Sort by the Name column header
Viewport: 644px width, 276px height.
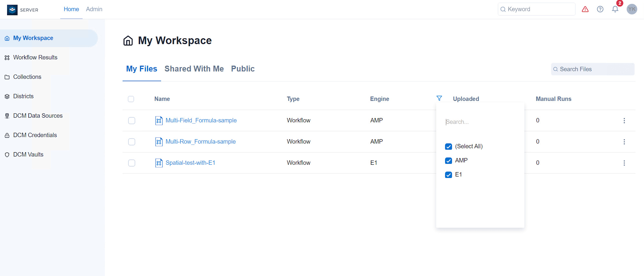click(162, 99)
